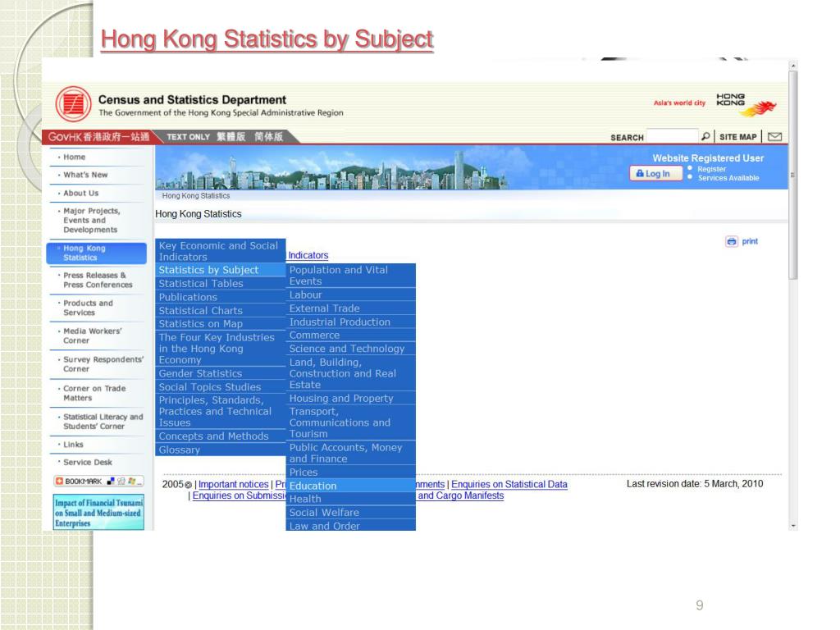
Task: Choose Education submenu item
Action: point(351,486)
